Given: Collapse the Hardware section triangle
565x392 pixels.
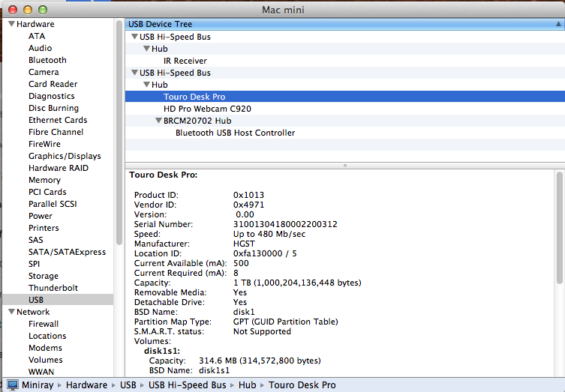Looking at the screenshot, I should pyautogui.click(x=12, y=24).
